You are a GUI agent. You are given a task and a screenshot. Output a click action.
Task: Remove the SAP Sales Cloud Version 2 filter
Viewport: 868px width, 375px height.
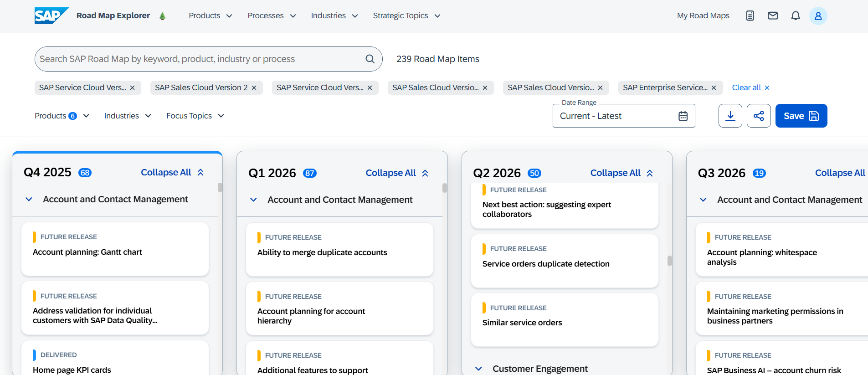pyautogui.click(x=254, y=87)
